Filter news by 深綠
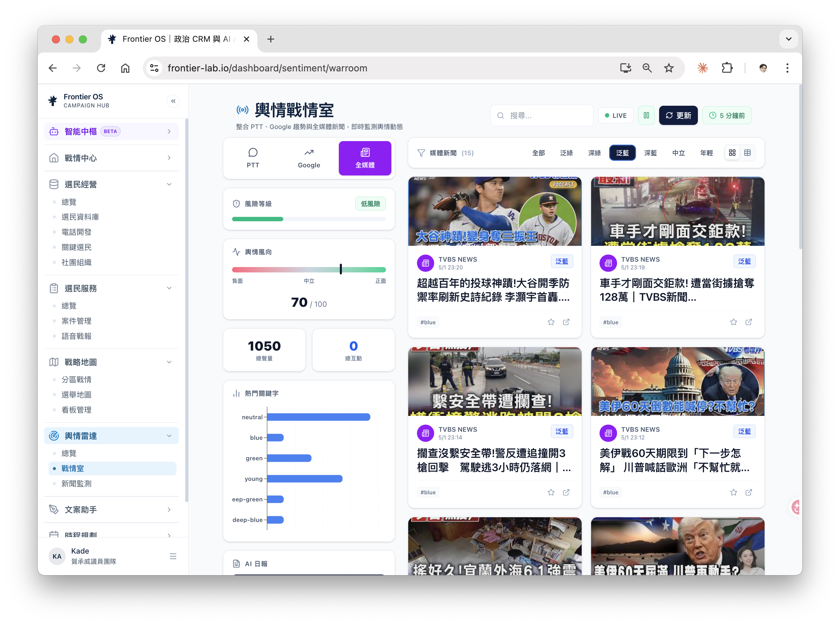Image resolution: width=840 pixels, height=625 pixels. click(x=594, y=153)
